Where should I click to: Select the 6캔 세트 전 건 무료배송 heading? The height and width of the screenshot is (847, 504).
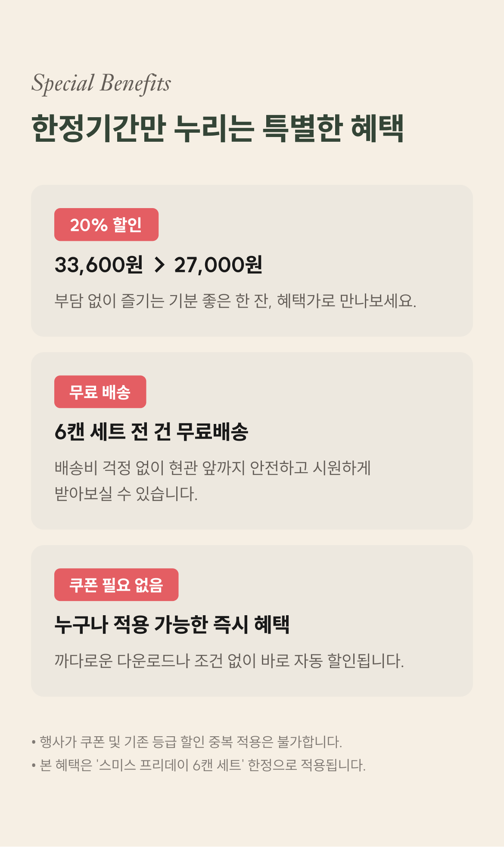coord(151,432)
